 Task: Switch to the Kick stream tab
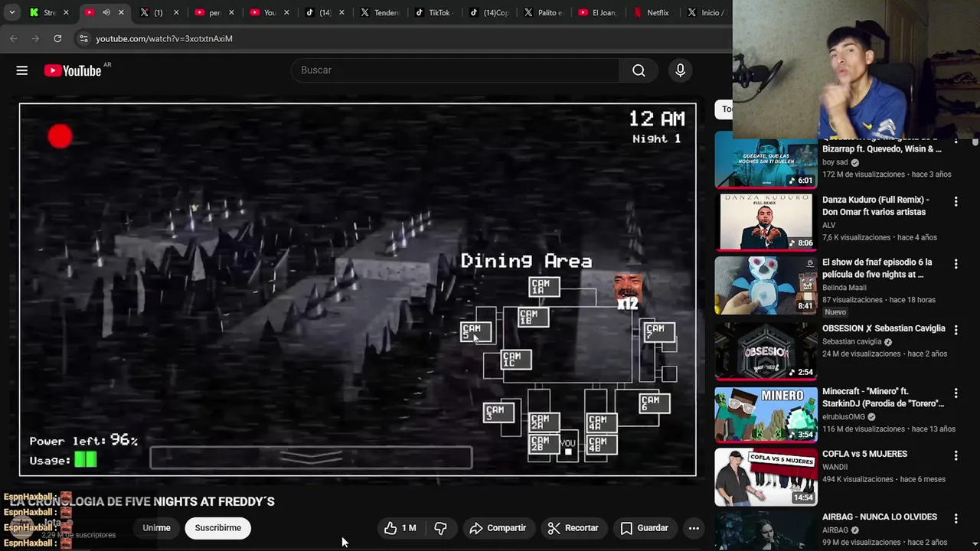[x=43, y=12]
